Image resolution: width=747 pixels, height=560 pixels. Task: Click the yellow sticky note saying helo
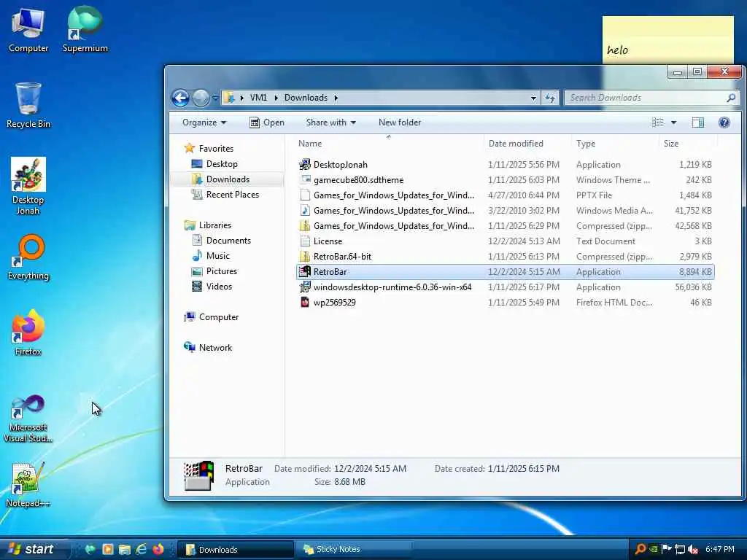click(x=668, y=41)
